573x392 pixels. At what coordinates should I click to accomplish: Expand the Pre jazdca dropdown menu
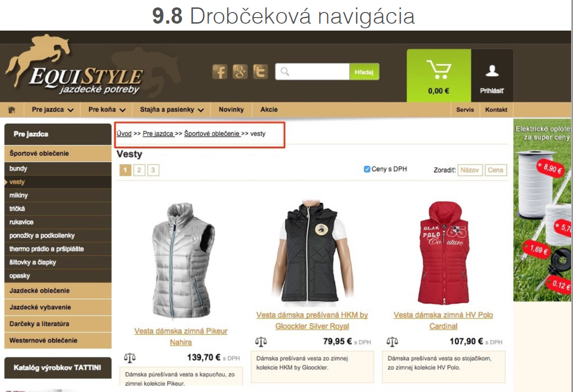53,110
